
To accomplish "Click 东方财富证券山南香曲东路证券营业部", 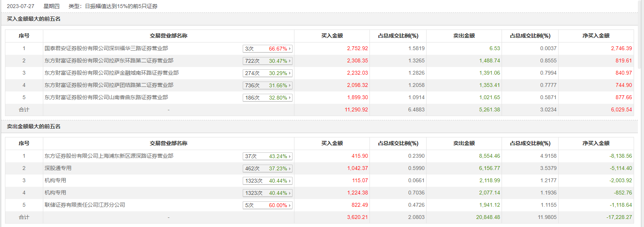I will 106,97.
